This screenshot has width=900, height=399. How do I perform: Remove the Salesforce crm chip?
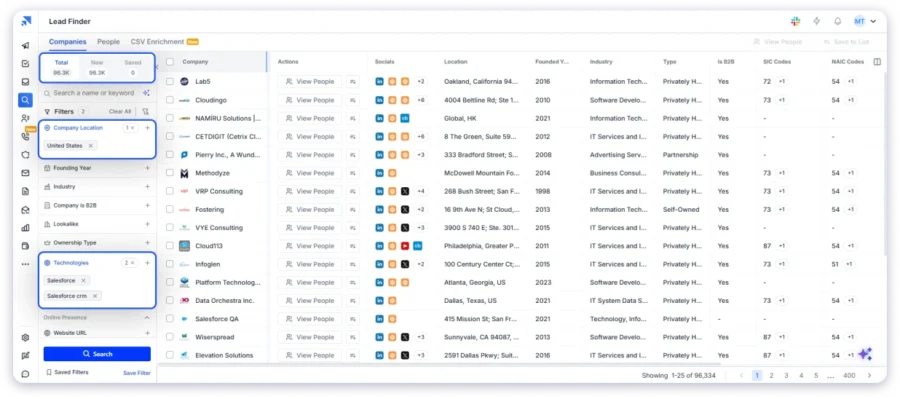tap(95, 296)
